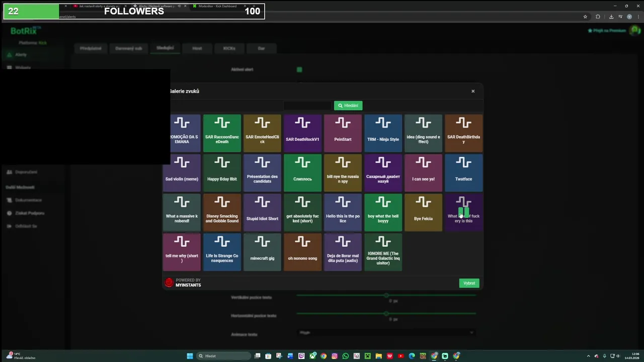Open the Host alert tab
The image size is (644, 362).
coord(197,48)
